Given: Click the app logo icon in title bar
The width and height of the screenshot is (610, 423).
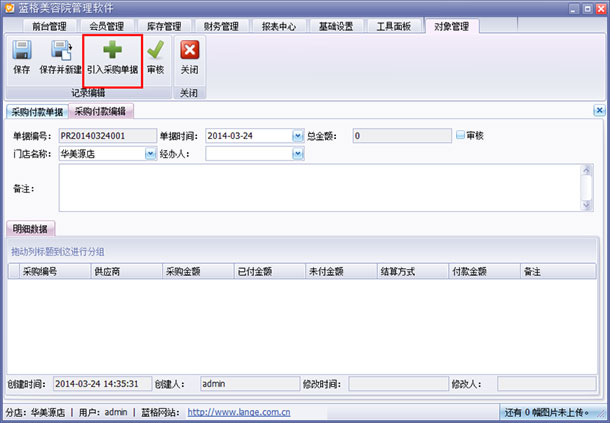Looking at the screenshot, I should (9, 8).
